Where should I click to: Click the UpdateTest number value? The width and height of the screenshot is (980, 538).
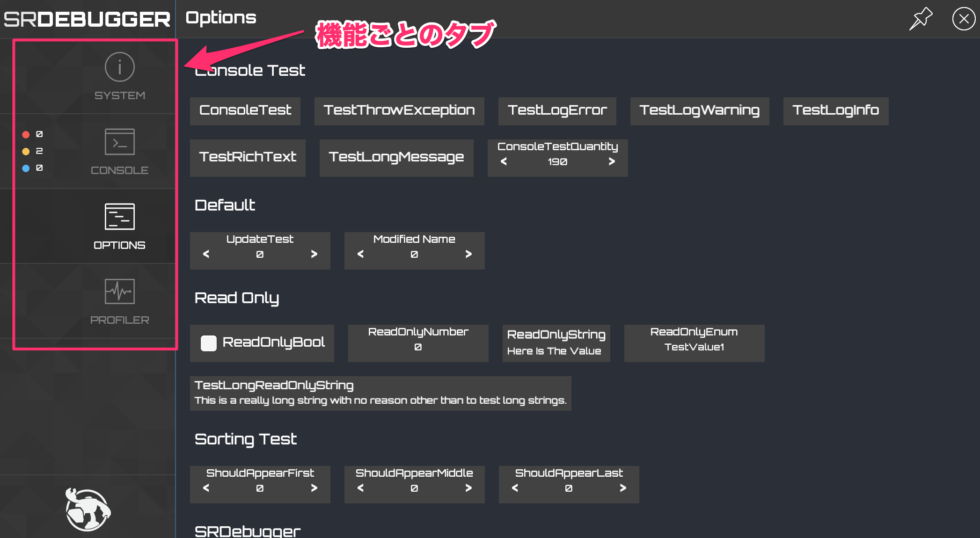(260, 254)
